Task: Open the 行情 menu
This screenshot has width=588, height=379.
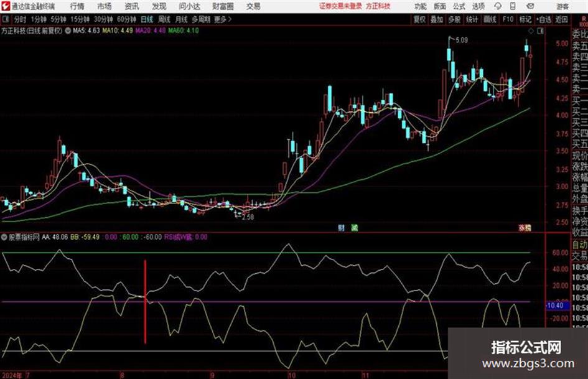Action: coord(77,6)
